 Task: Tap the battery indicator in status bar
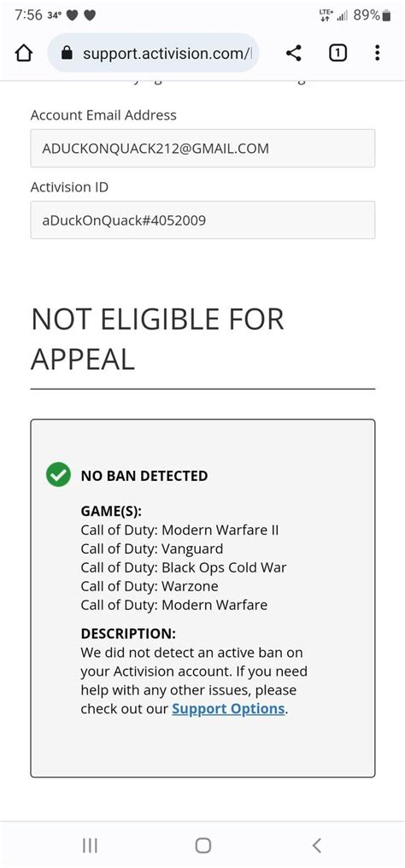pos(386,15)
